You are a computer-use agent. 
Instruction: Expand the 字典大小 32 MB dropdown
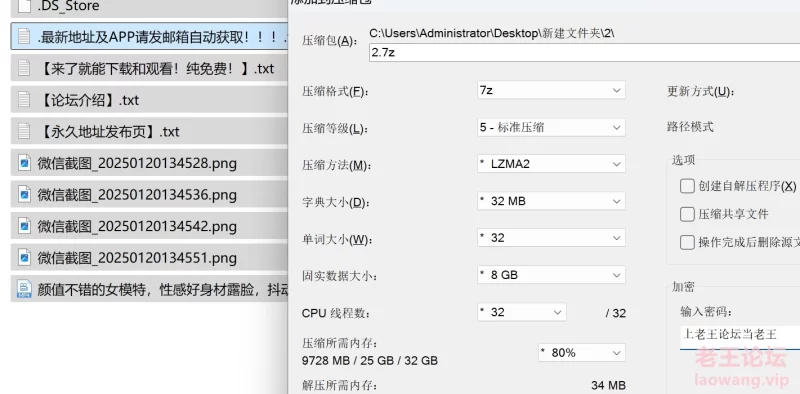551,201
